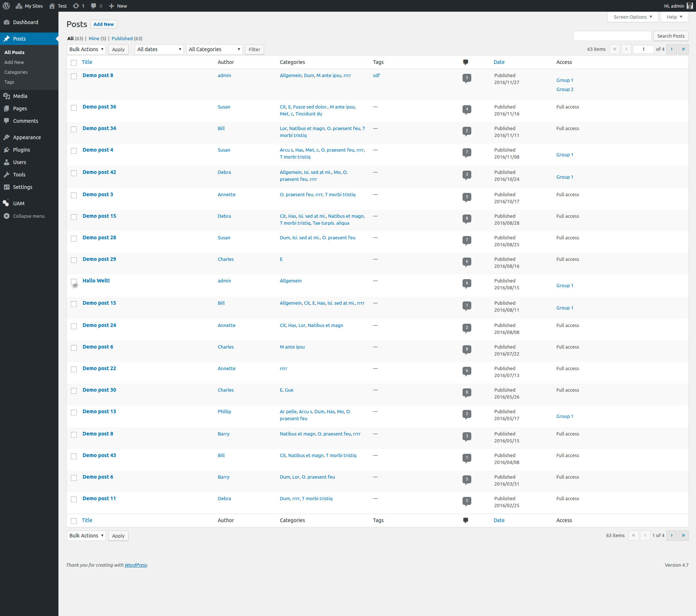The height and width of the screenshot is (616, 696).
Task: Open the All Categories dropdown
Action: point(214,49)
